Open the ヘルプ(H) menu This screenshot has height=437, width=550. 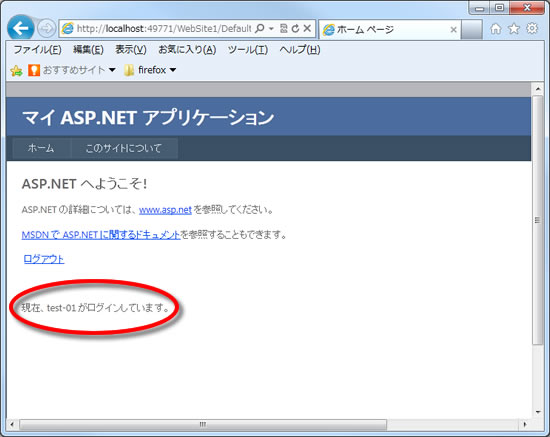pyautogui.click(x=300, y=49)
